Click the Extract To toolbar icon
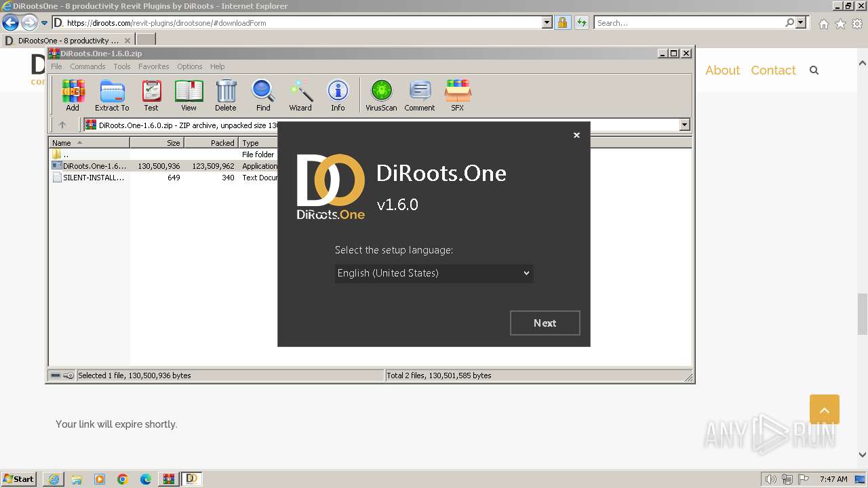The height and width of the screenshot is (488, 868). (112, 95)
